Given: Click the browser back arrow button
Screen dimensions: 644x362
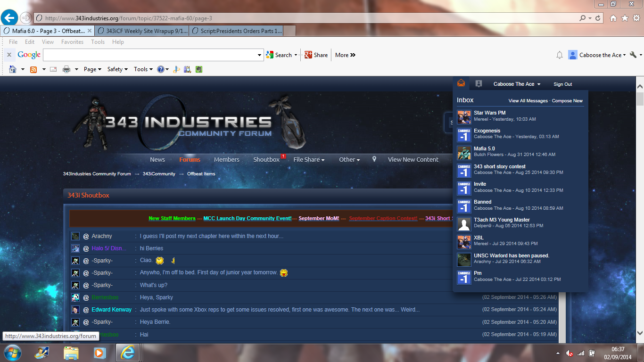Looking at the screenshot, I should 9,18.
